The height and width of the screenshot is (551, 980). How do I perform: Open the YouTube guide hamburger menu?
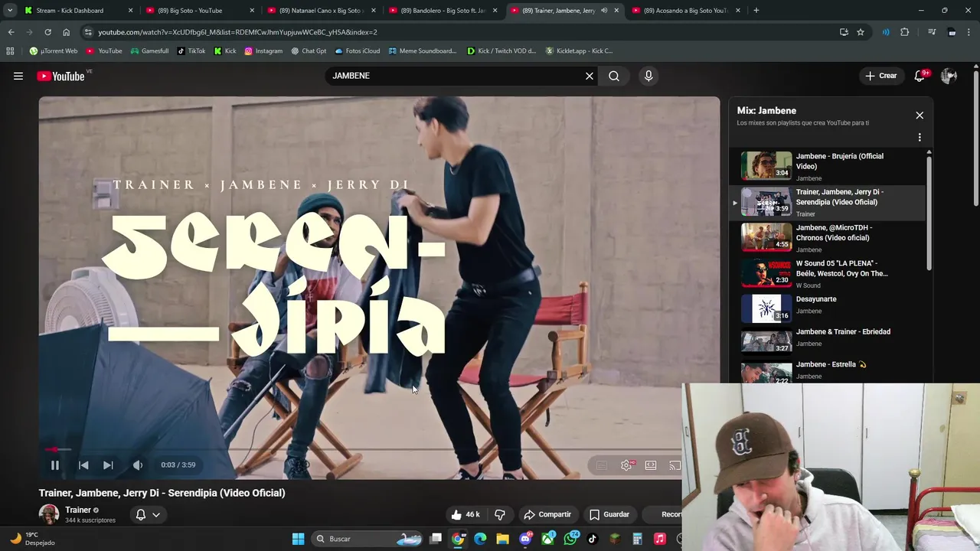(18, 76)
